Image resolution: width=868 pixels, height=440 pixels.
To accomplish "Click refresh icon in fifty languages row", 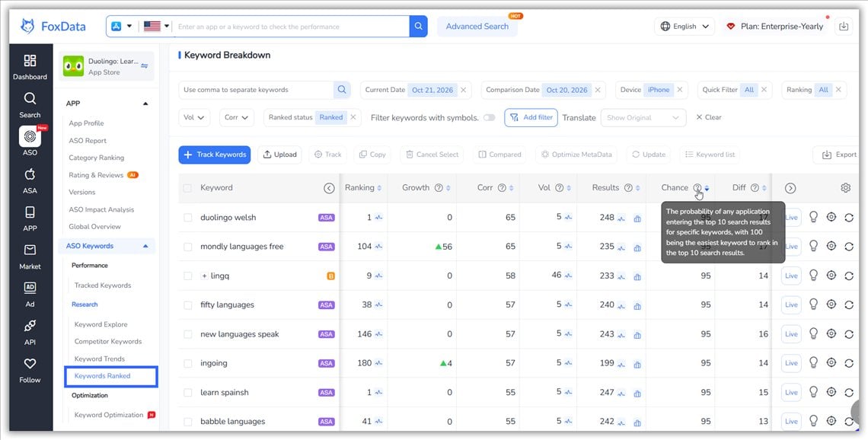I will 849,305.
